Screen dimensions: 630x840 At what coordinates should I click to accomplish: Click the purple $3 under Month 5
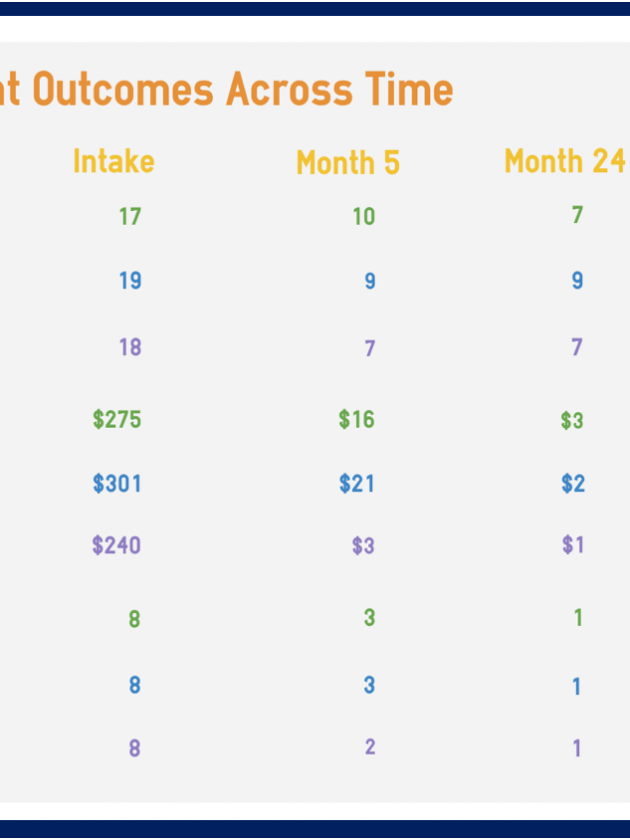(363, 546)
